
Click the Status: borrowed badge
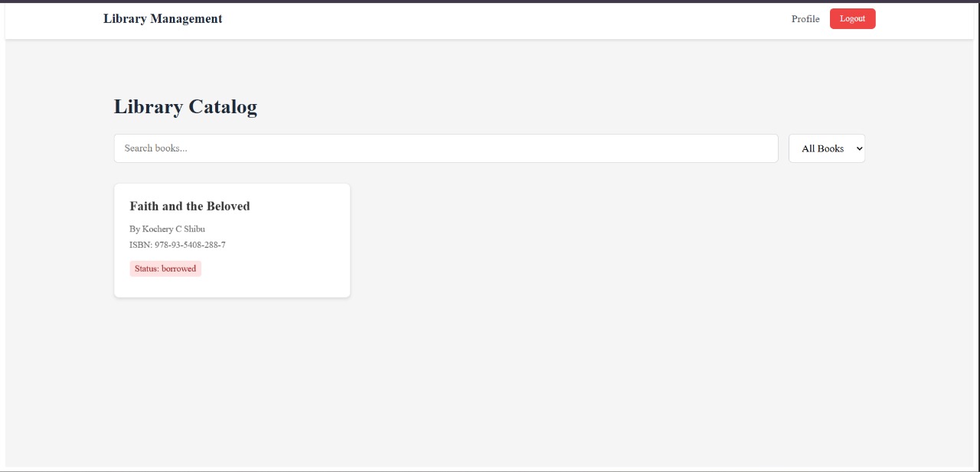pos(165,269)
